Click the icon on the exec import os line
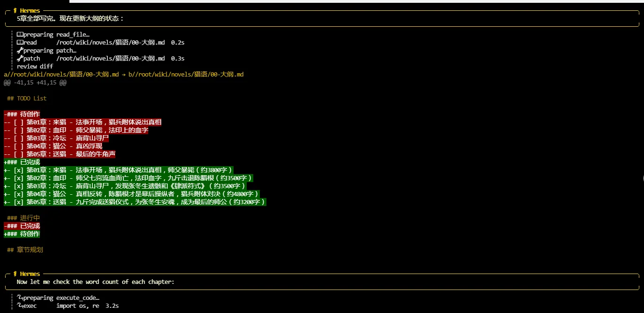Image resolution: width=644 pixels, height=313 pixels. coord(20,305)
